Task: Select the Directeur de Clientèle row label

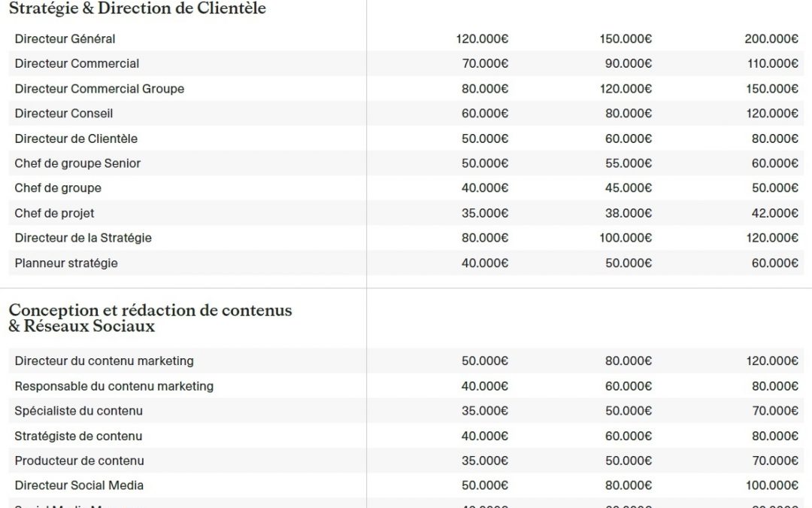Action: tap(76, 138)
